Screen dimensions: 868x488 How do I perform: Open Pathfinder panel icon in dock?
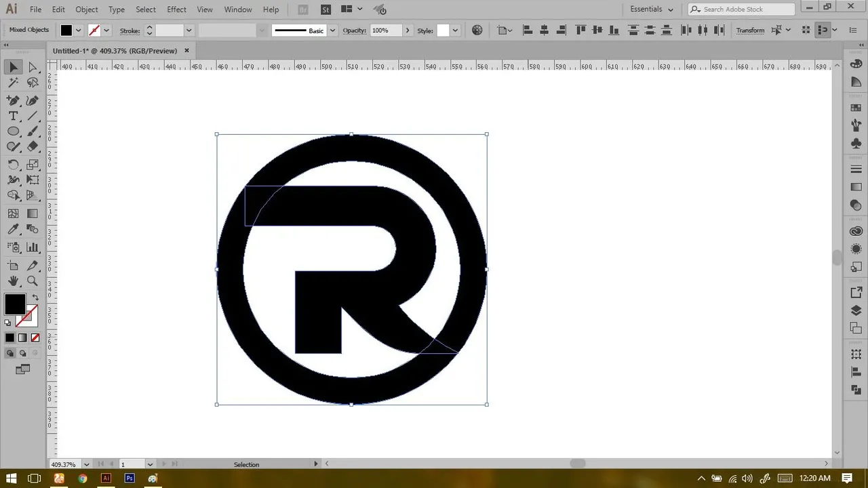pos(856,389)
